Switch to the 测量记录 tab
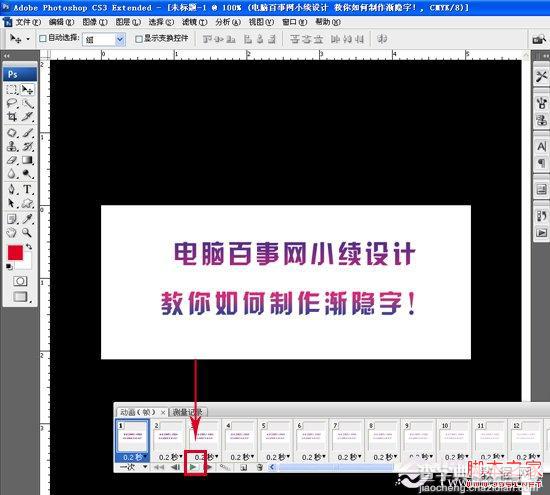Screen dimensions: 550x495 (x=188, y=412)
